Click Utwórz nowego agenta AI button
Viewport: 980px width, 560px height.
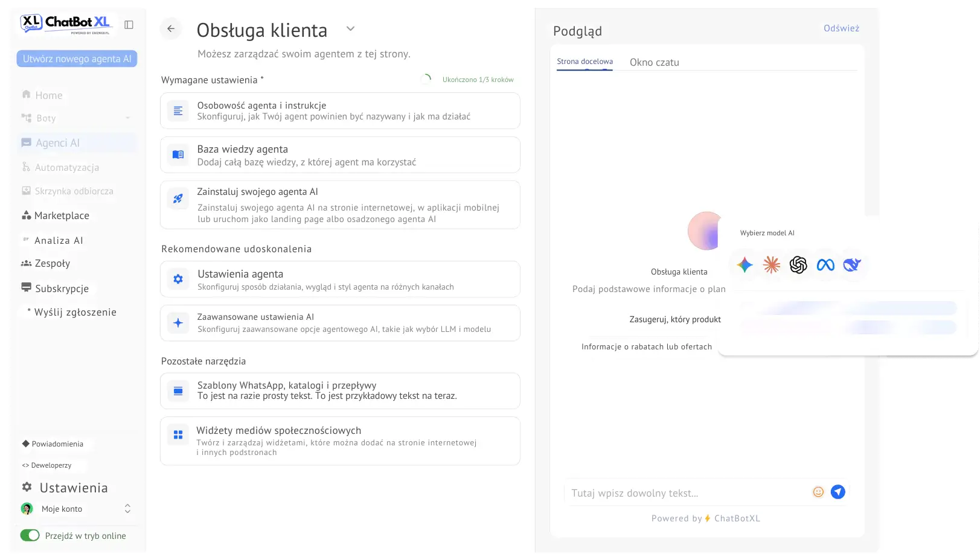77,59
